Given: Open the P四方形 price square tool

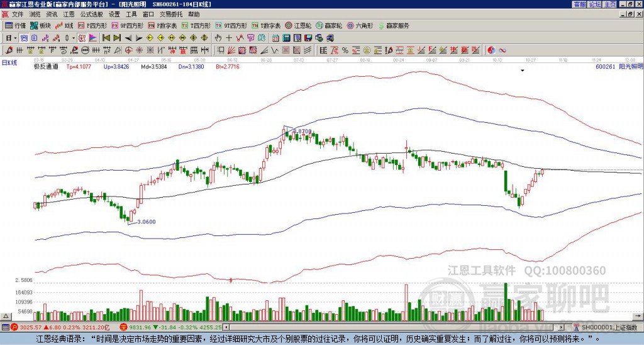Looking at the screenshot, I should click(x=92, y=25).
